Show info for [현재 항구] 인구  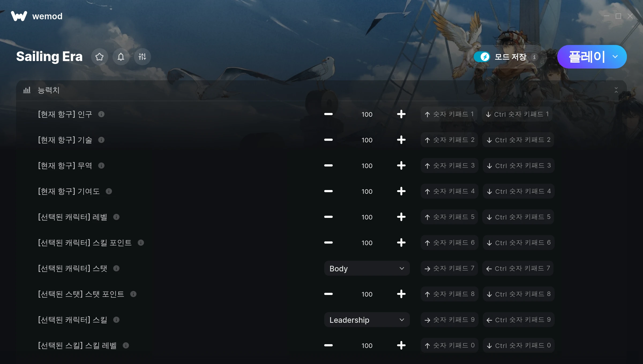coord(101,114)
